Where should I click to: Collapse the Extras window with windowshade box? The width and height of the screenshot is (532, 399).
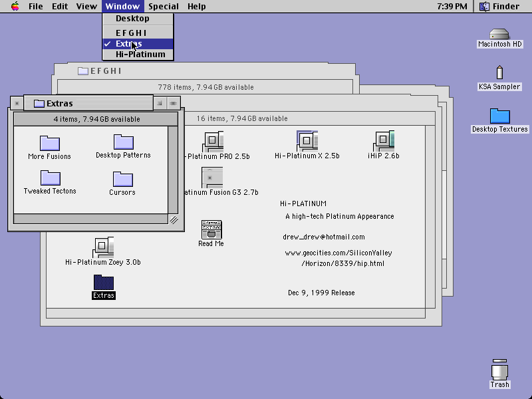click(173, 103)
